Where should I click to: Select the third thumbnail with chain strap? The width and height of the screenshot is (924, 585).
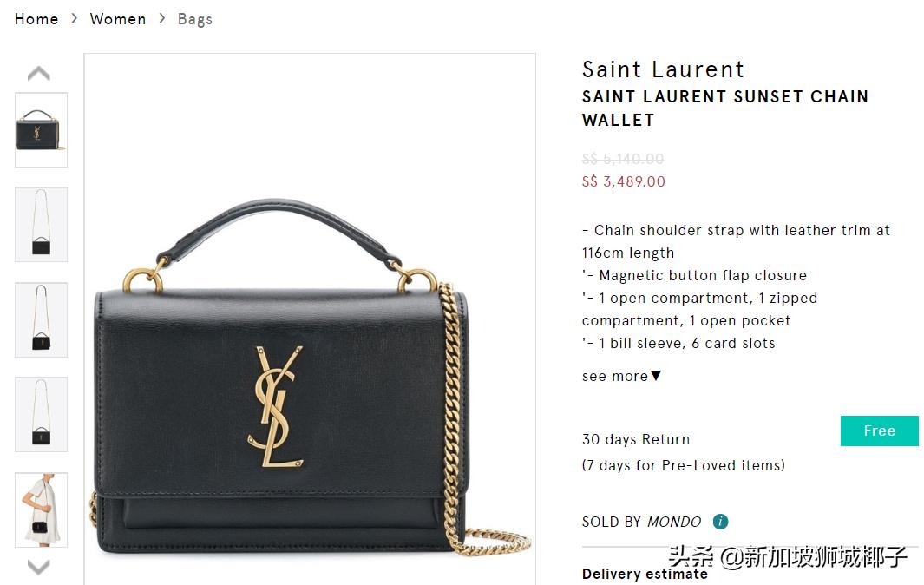[x=42, y=319]
